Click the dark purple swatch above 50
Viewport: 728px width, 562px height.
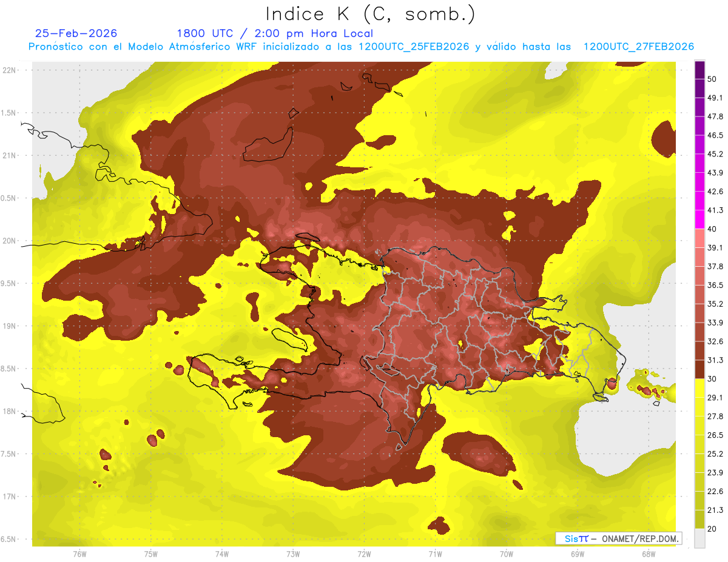(699, 69)
